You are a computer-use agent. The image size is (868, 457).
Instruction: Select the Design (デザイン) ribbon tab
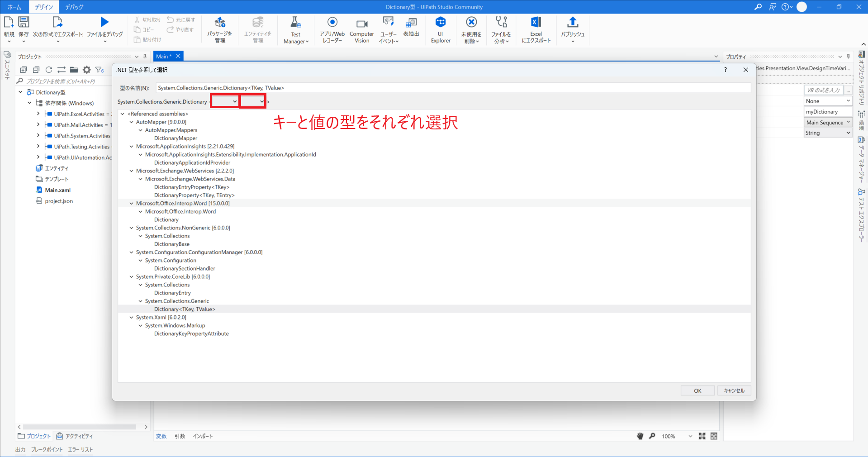tap(44, 7)
